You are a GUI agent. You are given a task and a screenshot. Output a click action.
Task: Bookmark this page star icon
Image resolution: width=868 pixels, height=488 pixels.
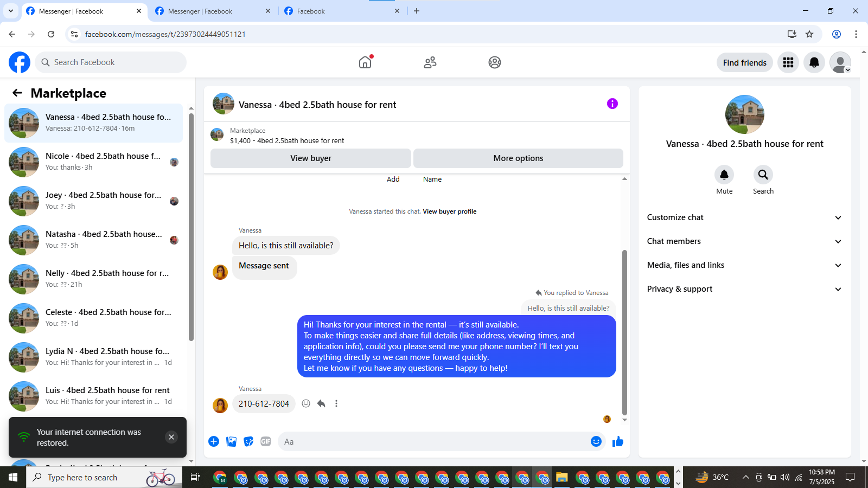pos(809,34)
